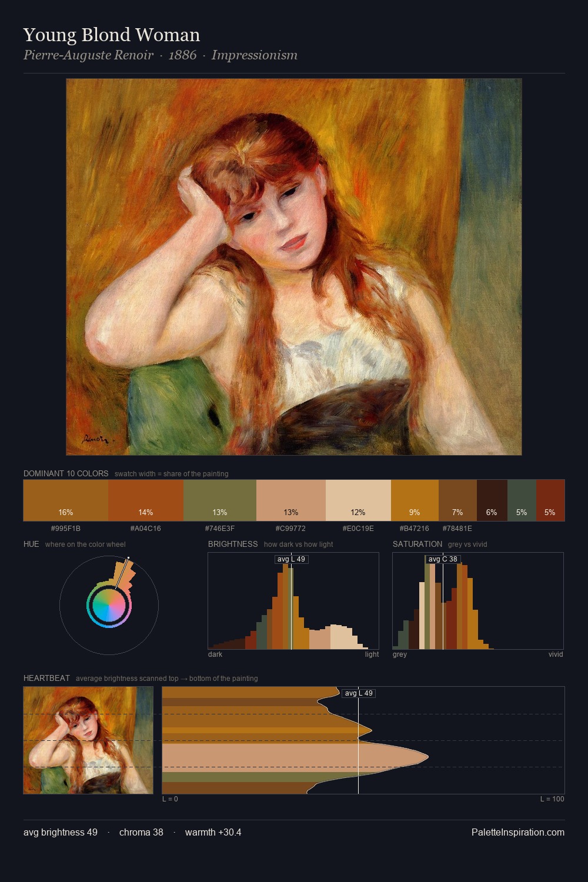Click the hex code #A04C16
588x882 pixels.
[146, 529]
